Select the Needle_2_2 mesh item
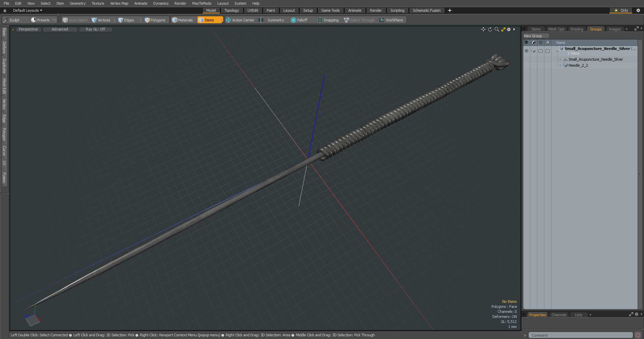This screenshot has height=339, width=644. [578, 65]
